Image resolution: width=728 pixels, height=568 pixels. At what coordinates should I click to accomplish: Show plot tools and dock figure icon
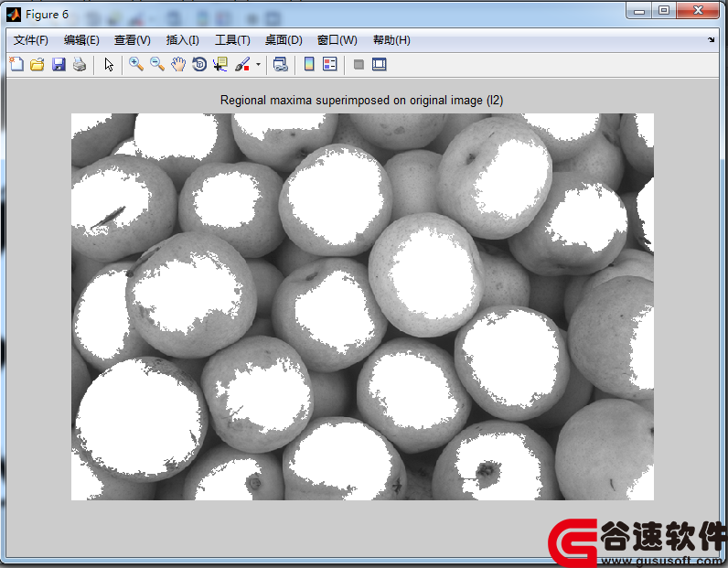380,64
